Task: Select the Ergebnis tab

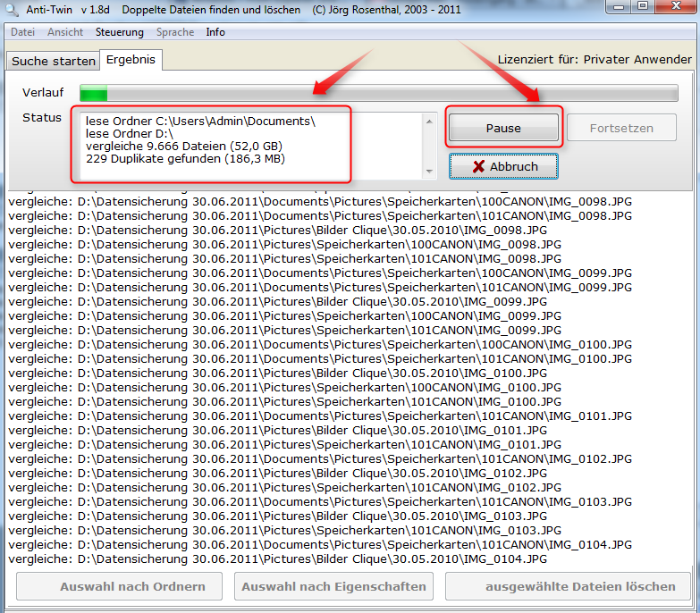Action: [x=131, y=60]
